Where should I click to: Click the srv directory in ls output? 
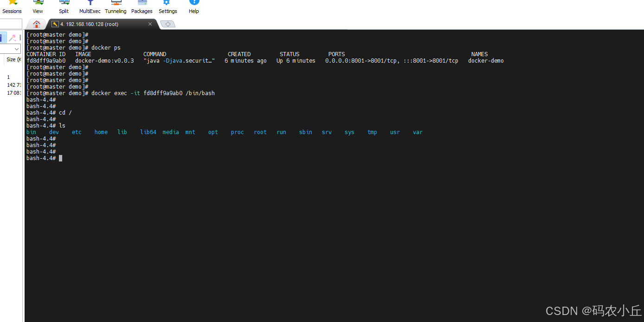click(327, 132)
